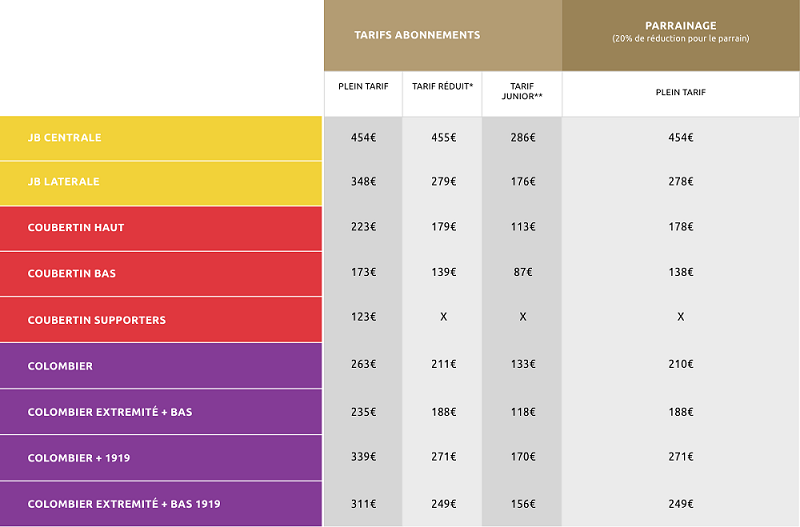
Task: Click the 348€ full price for JB Laterale
Action: pos(363,182)
